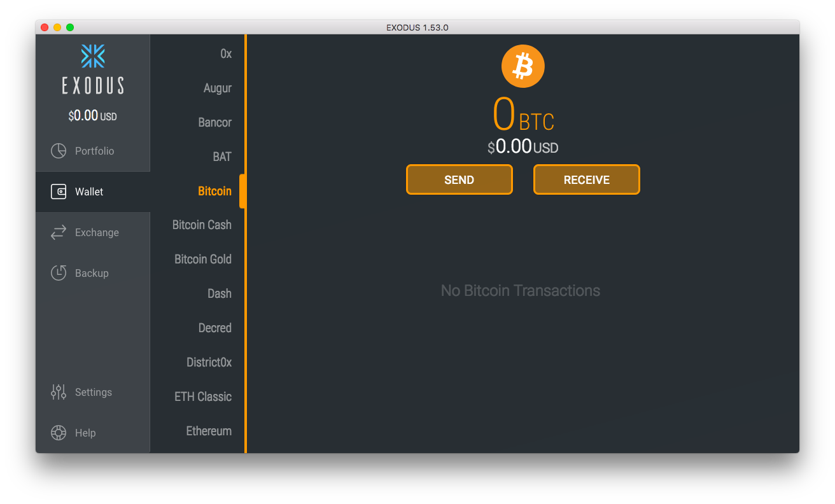Screen dimensions: 835x504
Task: Select the Augur asset
Action: coord(218,88)
